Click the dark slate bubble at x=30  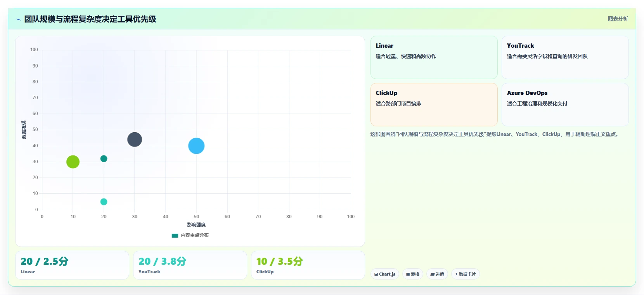[135, 140]
